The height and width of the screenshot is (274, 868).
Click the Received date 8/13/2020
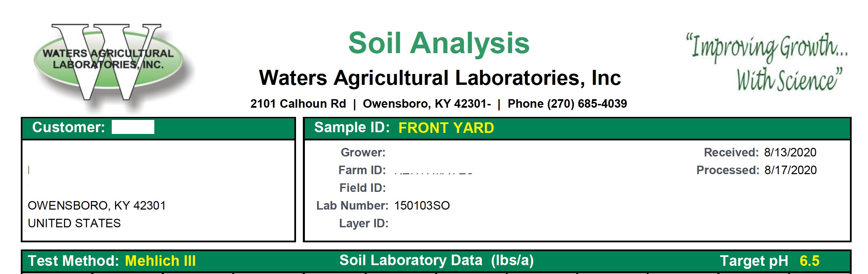tap(790, 152)
